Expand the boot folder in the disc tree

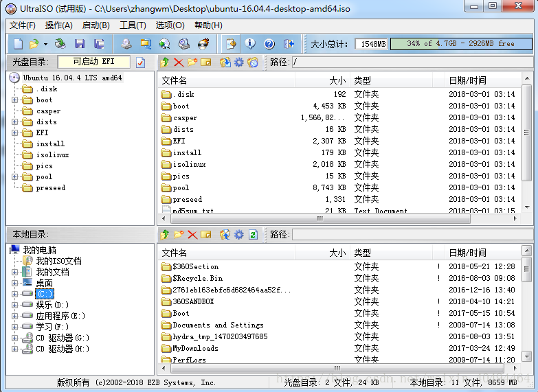[x=14, y=100]
